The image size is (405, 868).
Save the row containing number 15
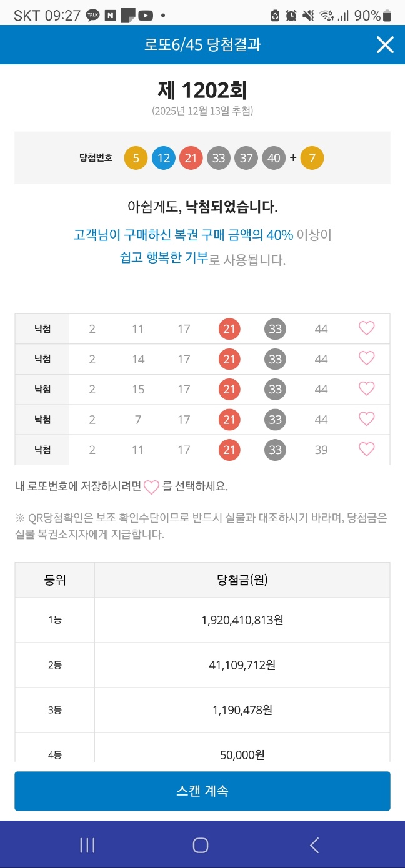coord(366,388)
